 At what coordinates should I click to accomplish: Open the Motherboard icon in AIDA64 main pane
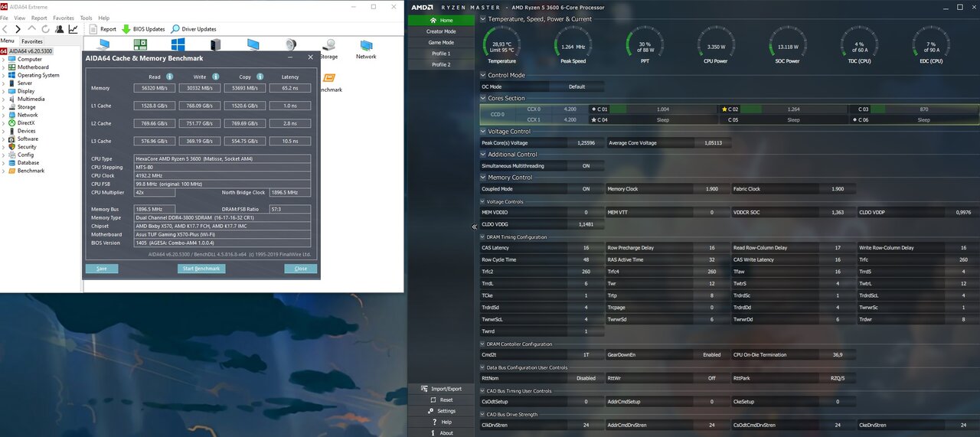[141, 44]
